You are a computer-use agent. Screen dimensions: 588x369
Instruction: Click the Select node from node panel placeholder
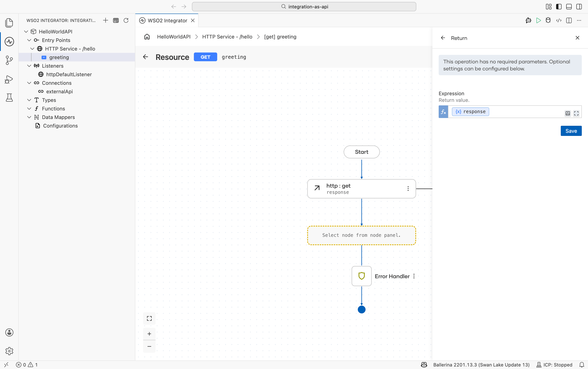click(x=361, y=235)
